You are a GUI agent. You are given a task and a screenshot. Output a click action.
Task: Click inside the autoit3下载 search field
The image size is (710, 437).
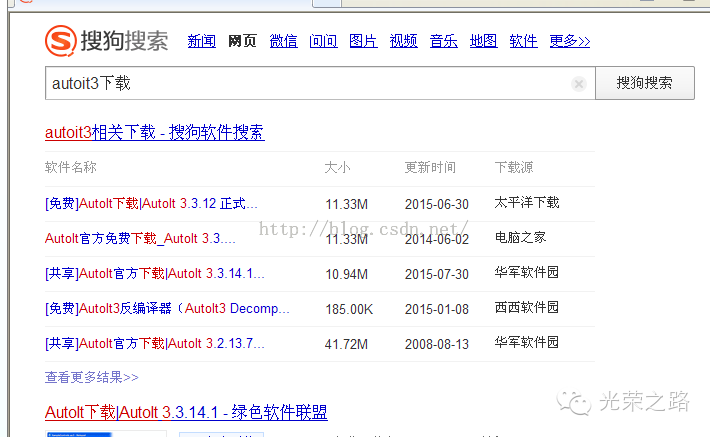[300, 84]
